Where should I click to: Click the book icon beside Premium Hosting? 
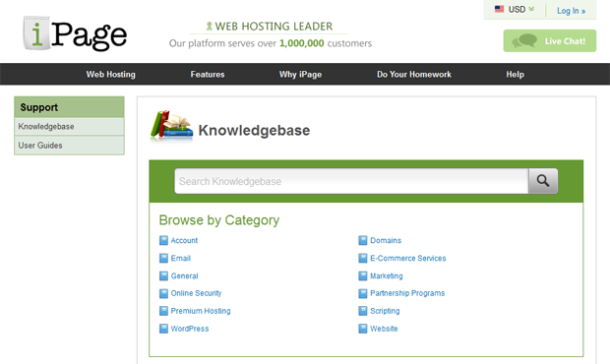pyautogui.click(x=163, y=311)
